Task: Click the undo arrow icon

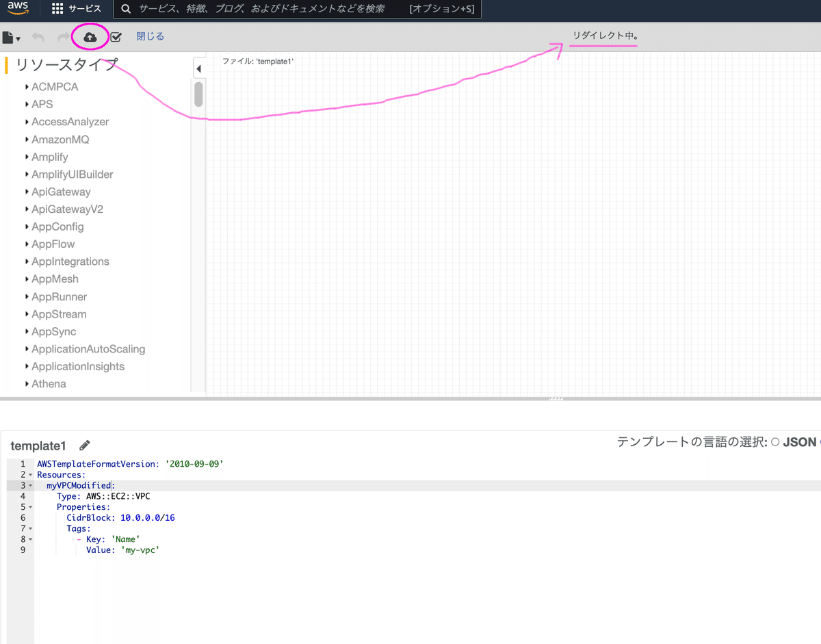Action: pos(38,37)
